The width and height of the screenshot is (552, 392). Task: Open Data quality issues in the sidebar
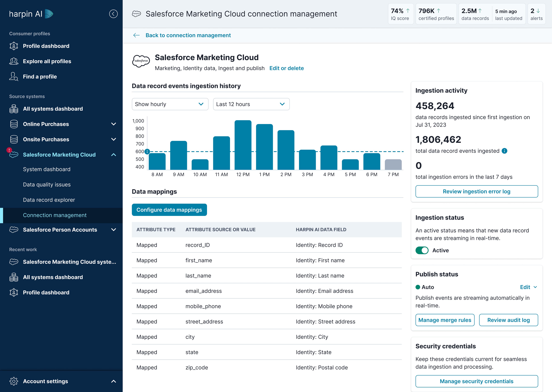click(47, 184)
